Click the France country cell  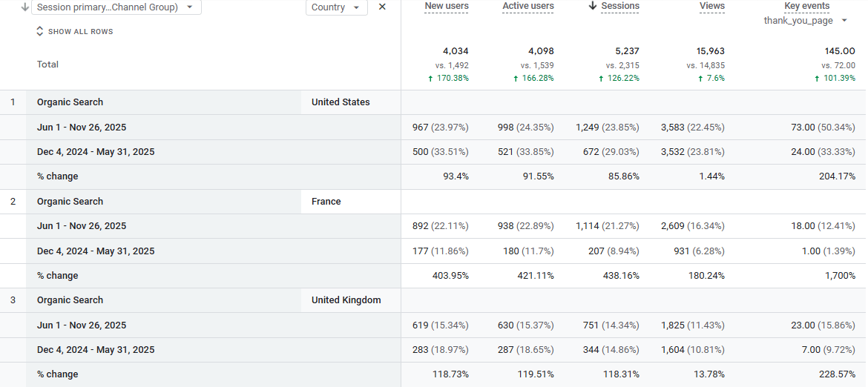coord(326,202)
